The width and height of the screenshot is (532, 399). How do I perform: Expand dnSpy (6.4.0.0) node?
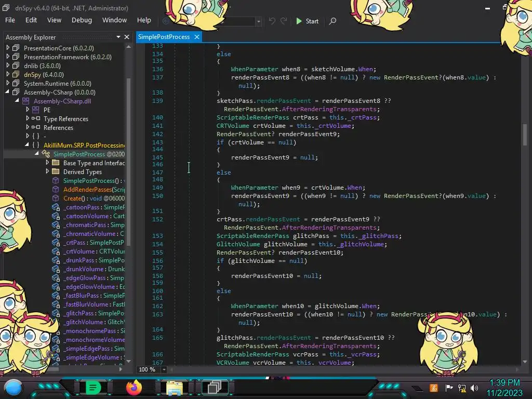click(x=8, y=74)
